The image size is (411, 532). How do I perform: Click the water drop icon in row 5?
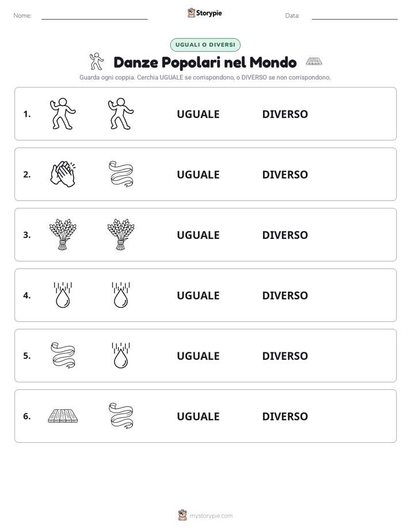point(121,355)
